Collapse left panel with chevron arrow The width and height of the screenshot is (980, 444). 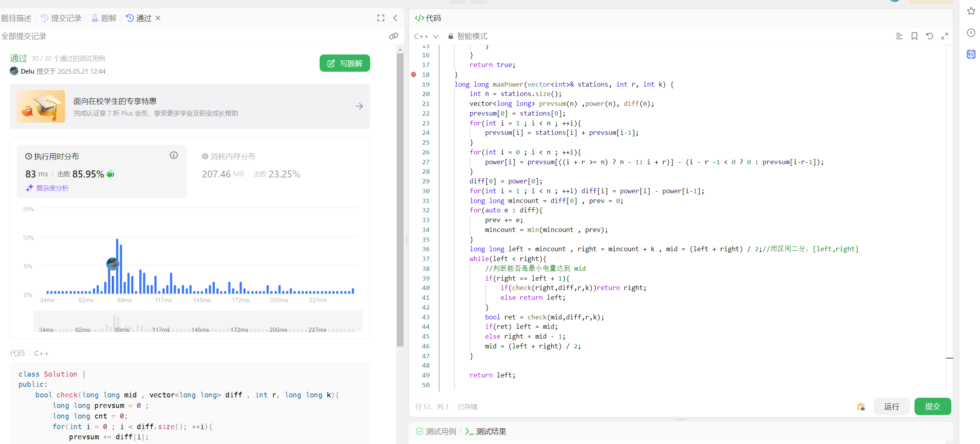point(395,18)
